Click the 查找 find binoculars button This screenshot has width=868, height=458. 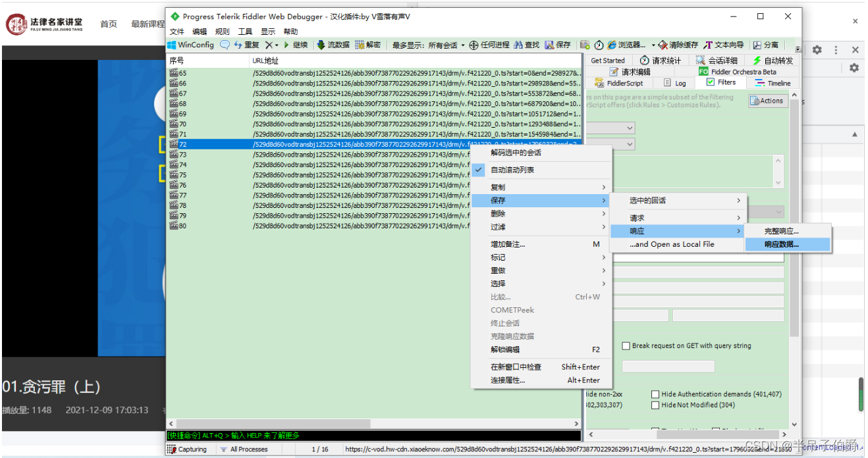pos(527,45)
